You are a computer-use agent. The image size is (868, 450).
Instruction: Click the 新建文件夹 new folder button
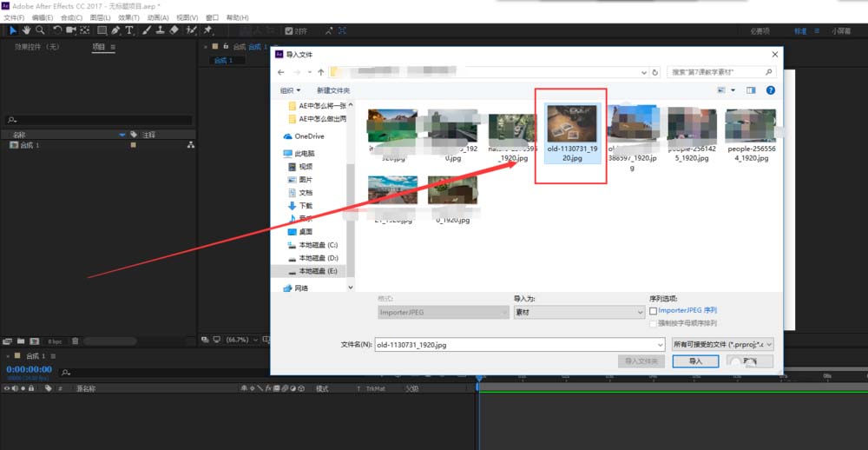pyautogui.click(x=333, y=90)
